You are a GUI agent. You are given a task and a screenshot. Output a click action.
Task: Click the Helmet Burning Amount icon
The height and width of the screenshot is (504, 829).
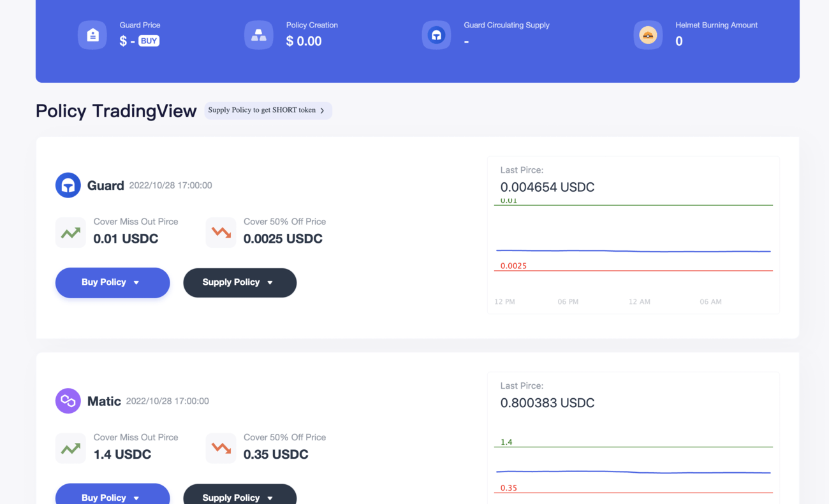click(x=648, y=35)
